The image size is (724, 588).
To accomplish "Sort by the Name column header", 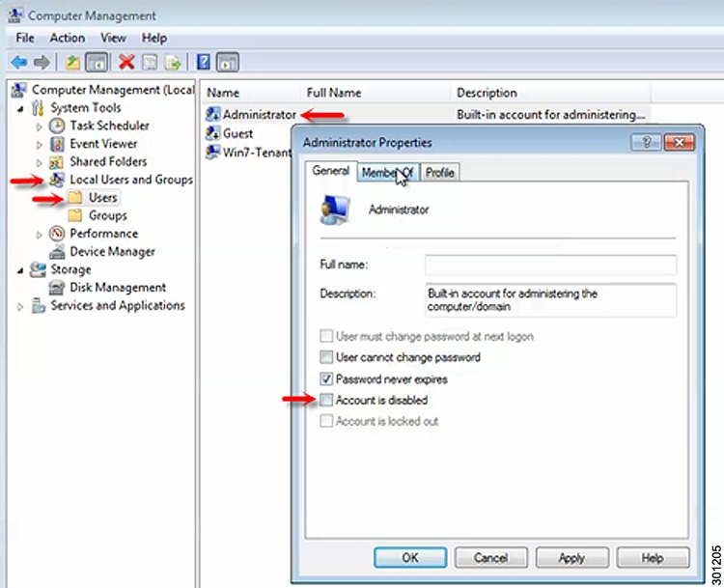I will (252, 93).
